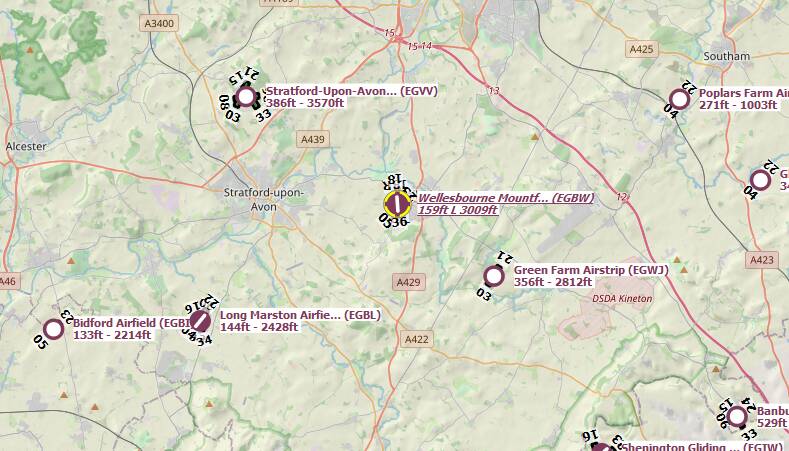This screenshot has height=451, width=789.
Task: Click the Long Marston Airfield runway icon
Action: [x=200, y=321]
